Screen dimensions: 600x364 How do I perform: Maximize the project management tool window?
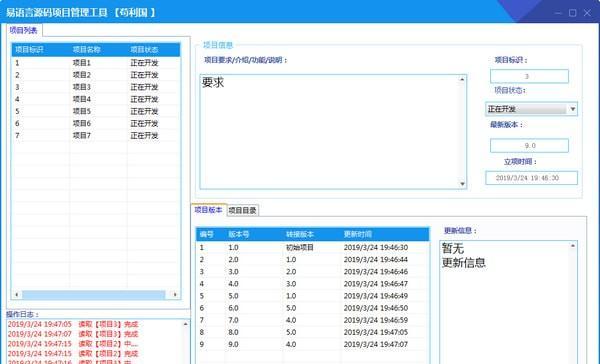[x=573, y=13]
